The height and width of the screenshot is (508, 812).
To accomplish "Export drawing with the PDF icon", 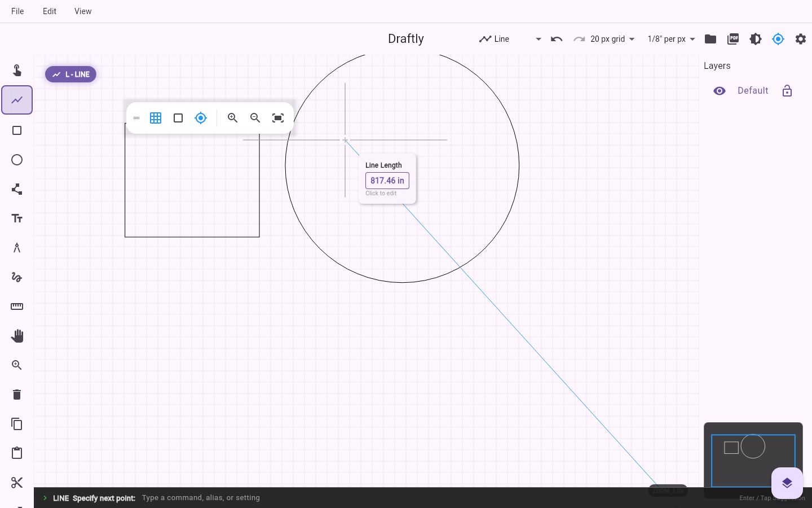I will pyautogui.click(x=733, y=39).
